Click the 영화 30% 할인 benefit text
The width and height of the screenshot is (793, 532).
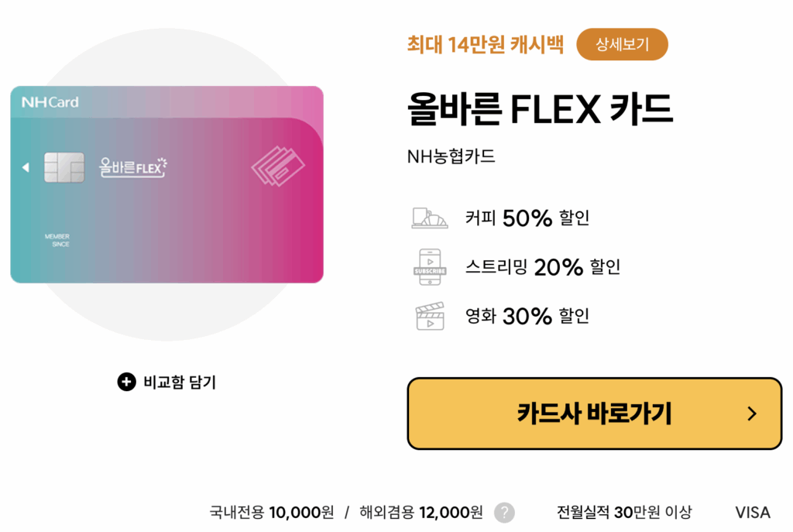pos(527,316)
